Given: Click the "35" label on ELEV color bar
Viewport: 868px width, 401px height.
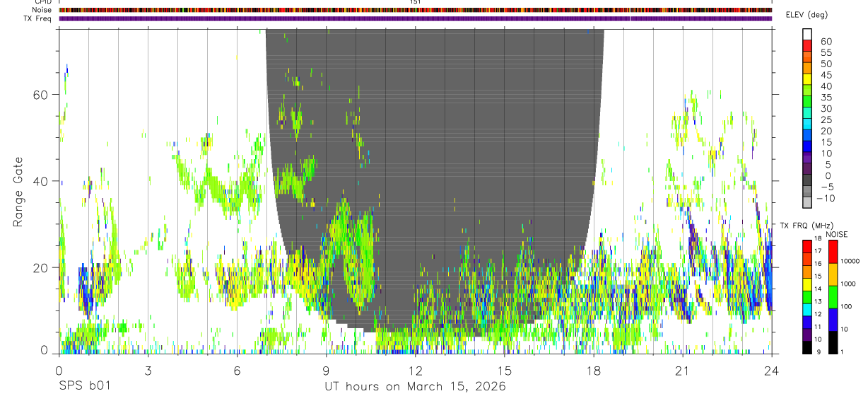Looking at the screenshot, I should point(826,98).
